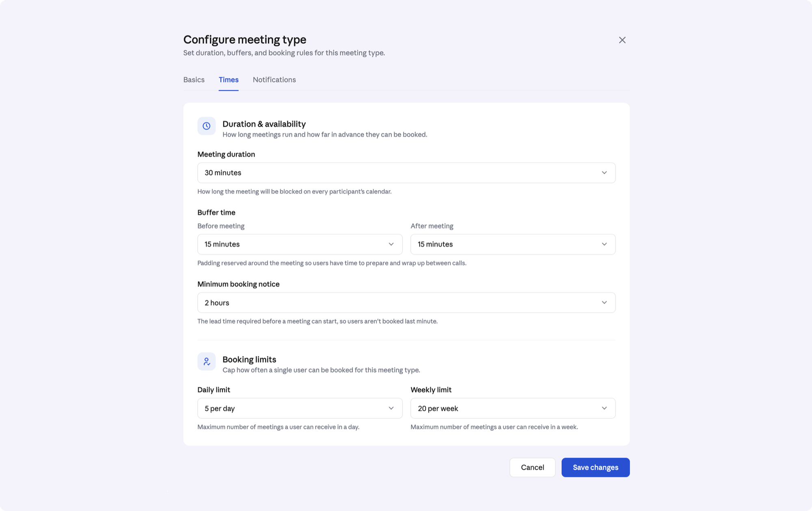Click the Configure meeting type title
Viewport: 812px width, 511px height.
click(245, 39)
